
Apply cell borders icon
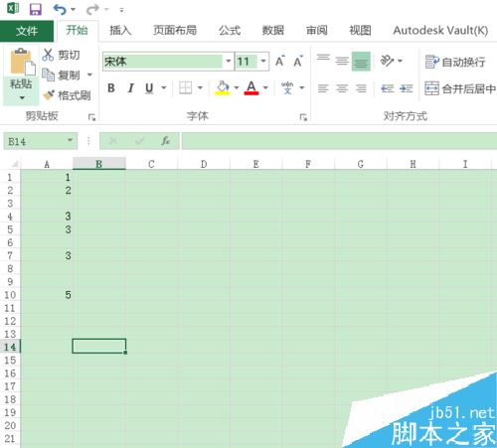click(x=185, y=88)
